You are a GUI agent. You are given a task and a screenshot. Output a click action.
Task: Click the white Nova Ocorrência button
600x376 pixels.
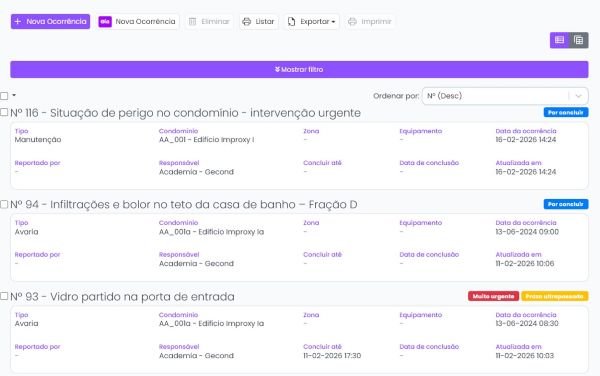pyautogui.click(x=137, y=21)
